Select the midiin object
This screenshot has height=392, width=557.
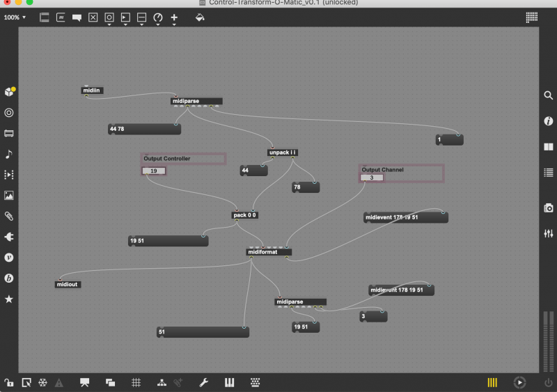click(93, 91)
